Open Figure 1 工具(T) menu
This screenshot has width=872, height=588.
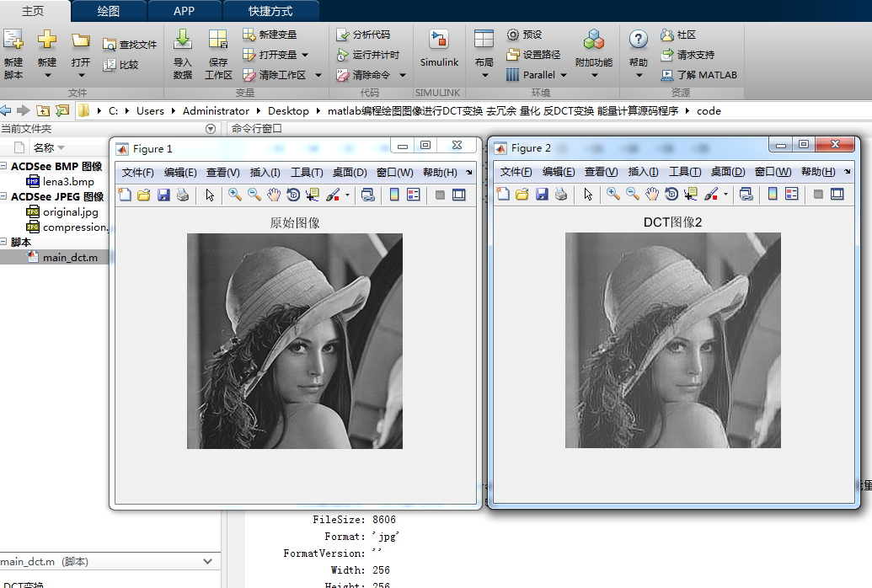click(x=307, y=173)
